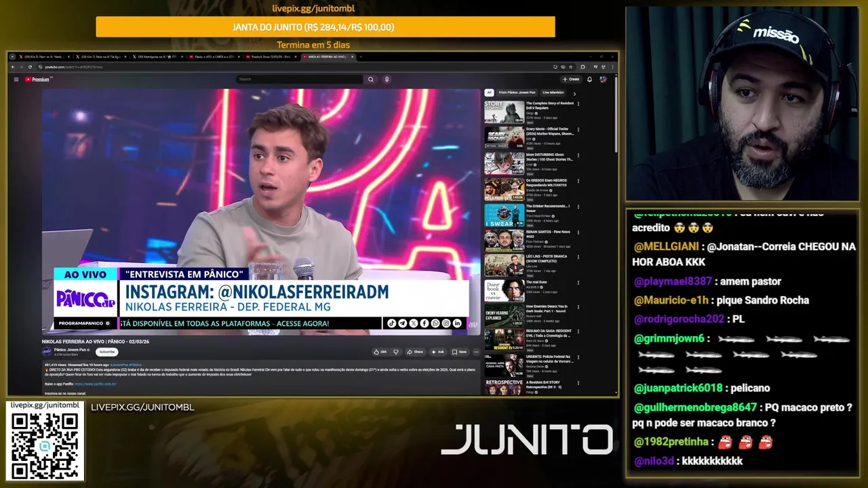Click the livepix QR code

[x=45, y=445]
